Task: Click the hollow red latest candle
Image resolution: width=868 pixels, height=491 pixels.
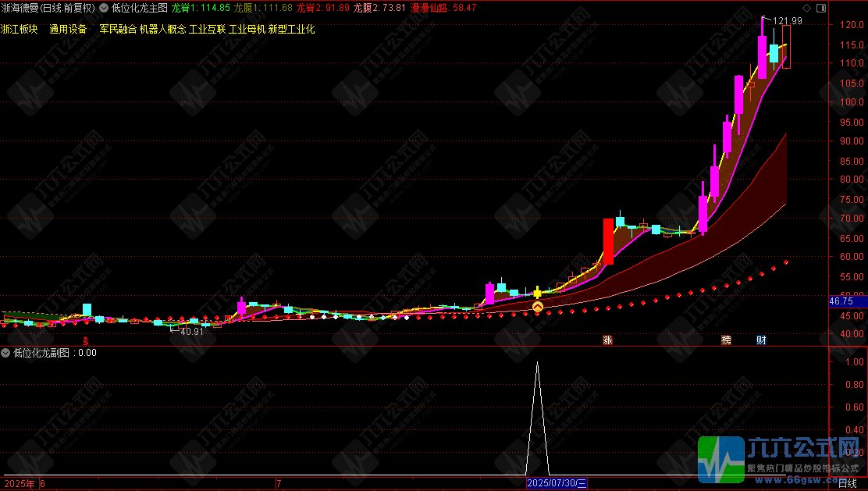Action: tap(786, 47)
